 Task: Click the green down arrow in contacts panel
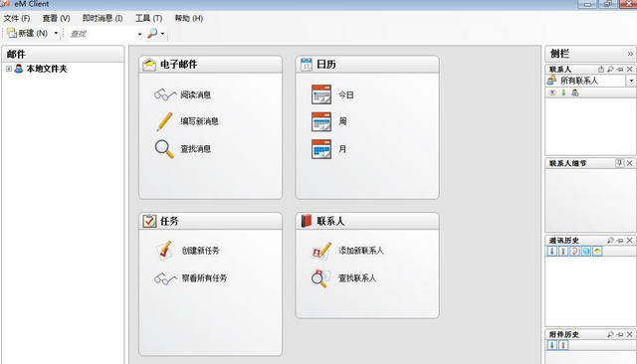pos(563,92)
